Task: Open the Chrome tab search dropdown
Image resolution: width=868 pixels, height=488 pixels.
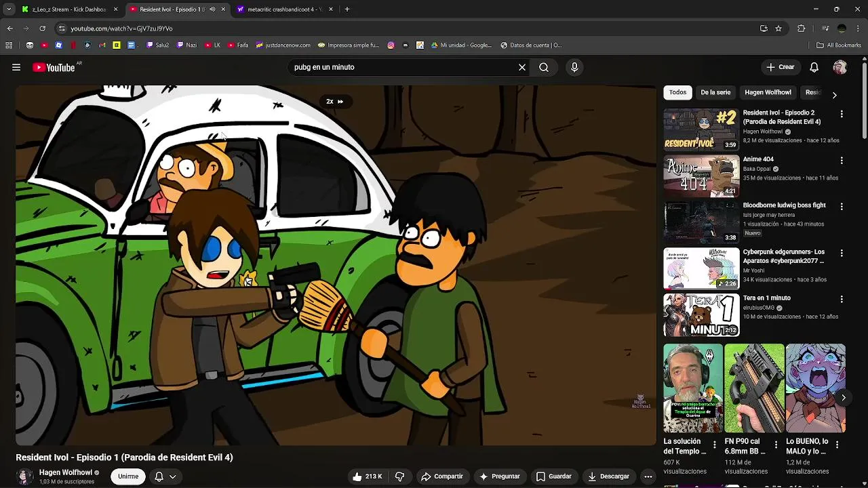Action: 9,9
